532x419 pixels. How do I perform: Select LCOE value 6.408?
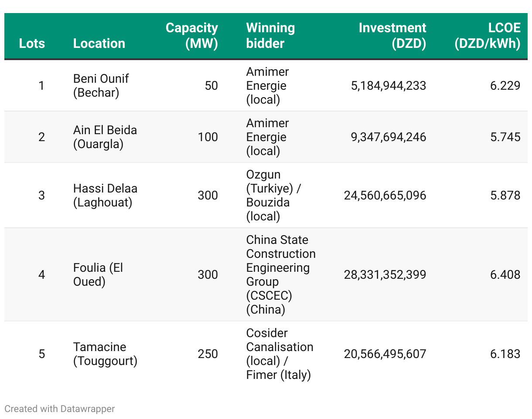click(x=505, y=275)
